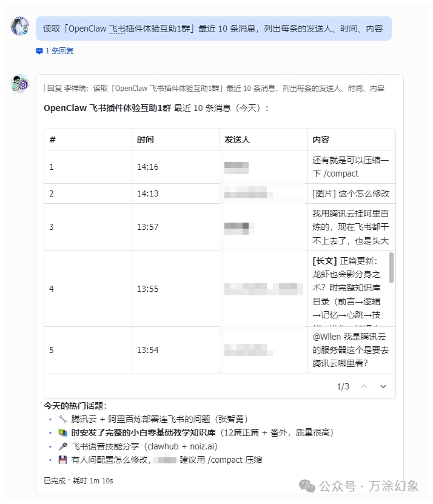The width and height of the screenshot is (433, 504).
Task: Click the floppy disk emoji before '有人问配置怎么修改'
Action: coord(62,460)
